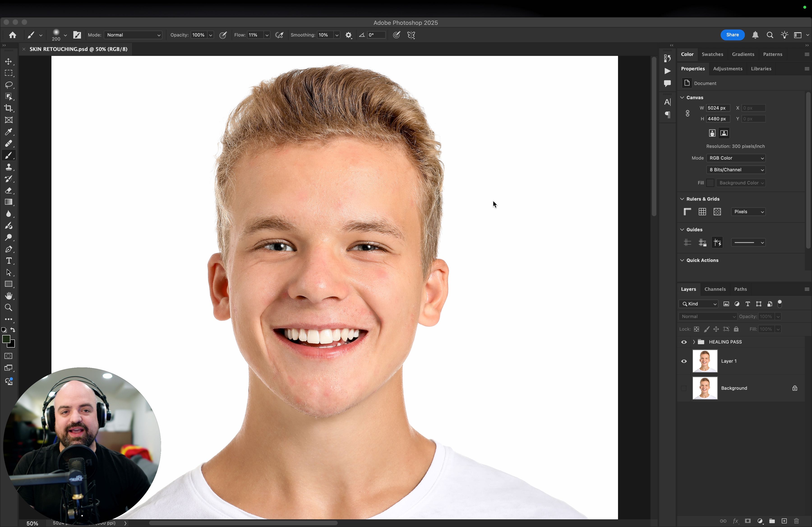Select the Lasso tool
This screenshot has width=812, height=527.
9,85
